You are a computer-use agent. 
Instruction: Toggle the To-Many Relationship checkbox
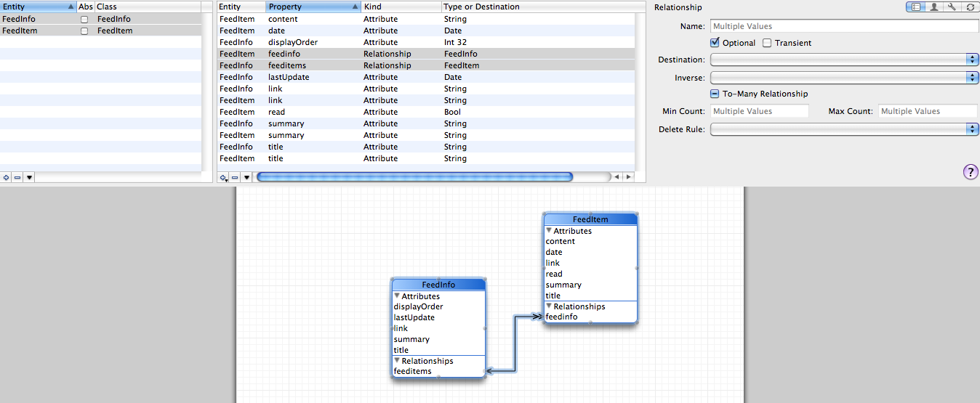pos(715,94)
